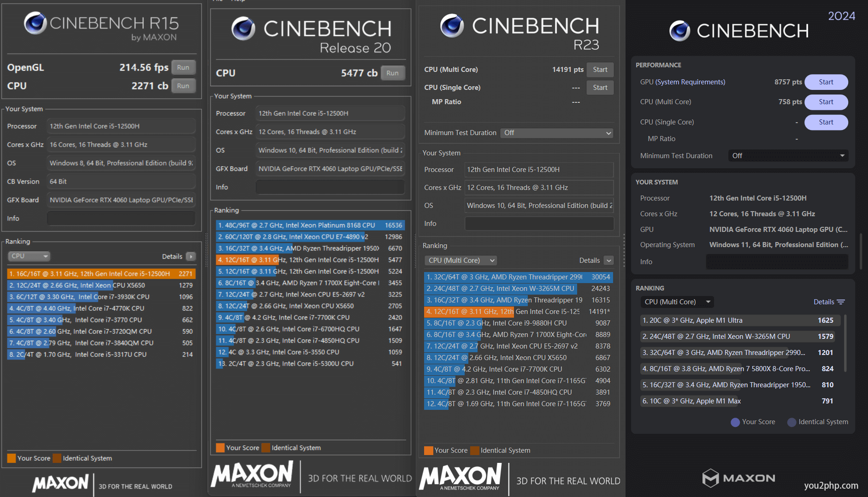Select Ryzen 7 5800X row in Cinebench 2024

point(740,369)
